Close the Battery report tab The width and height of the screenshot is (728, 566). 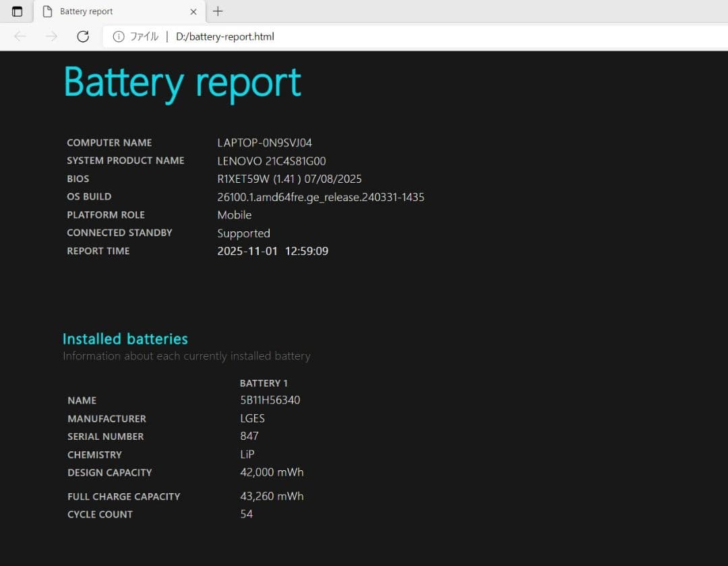[x=193, y=11]
